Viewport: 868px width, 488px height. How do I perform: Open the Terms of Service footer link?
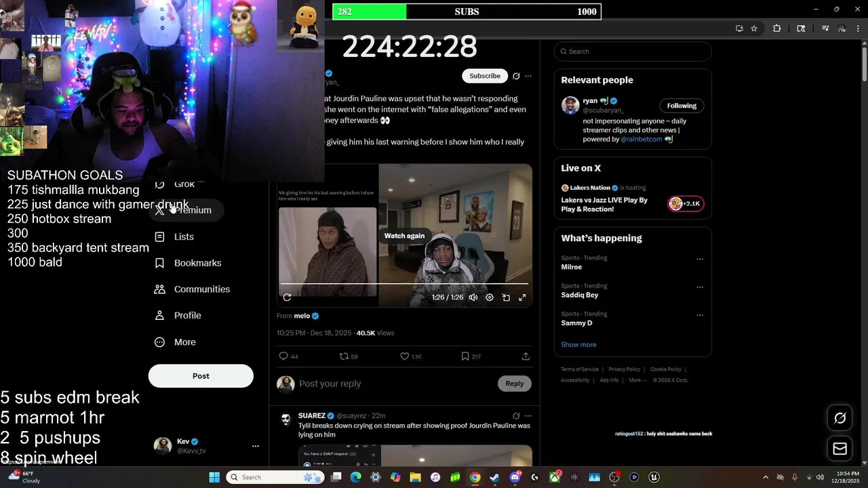(579, 369)
